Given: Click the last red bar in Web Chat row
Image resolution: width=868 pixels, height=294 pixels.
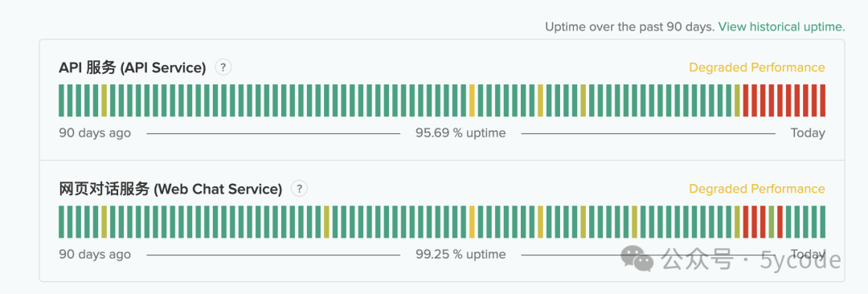Looking at the screenshot, I should [x=780, y=222].
